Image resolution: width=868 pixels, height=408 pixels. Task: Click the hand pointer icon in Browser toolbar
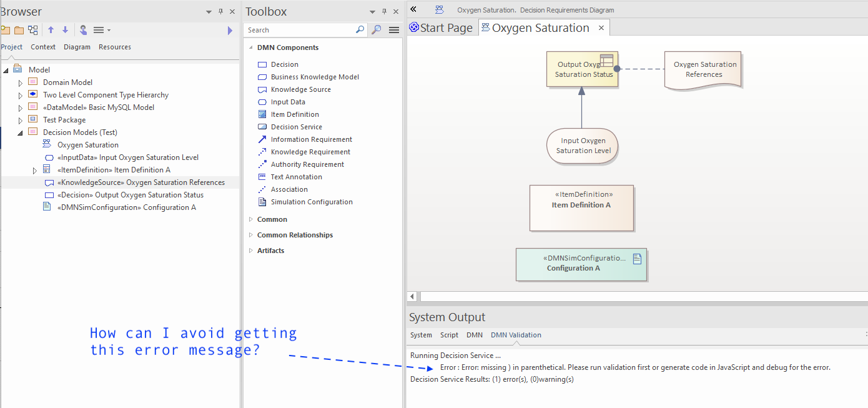pyautogui.click(x=83, y=30)
